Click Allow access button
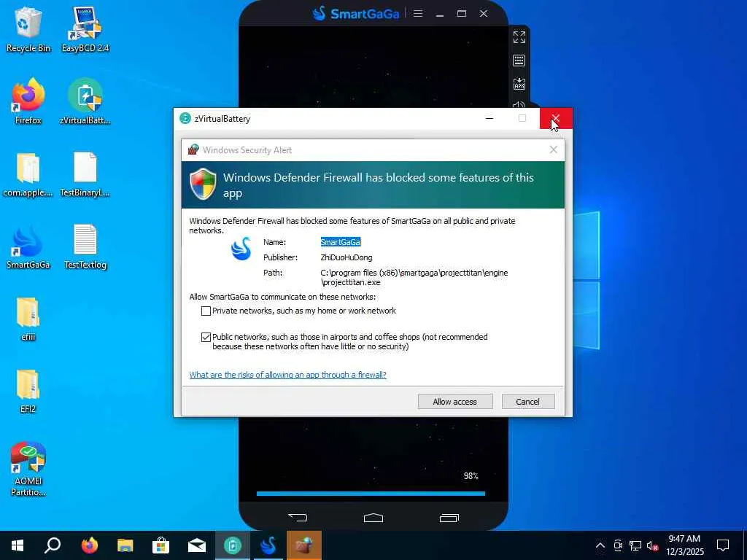 click(455, 402)
